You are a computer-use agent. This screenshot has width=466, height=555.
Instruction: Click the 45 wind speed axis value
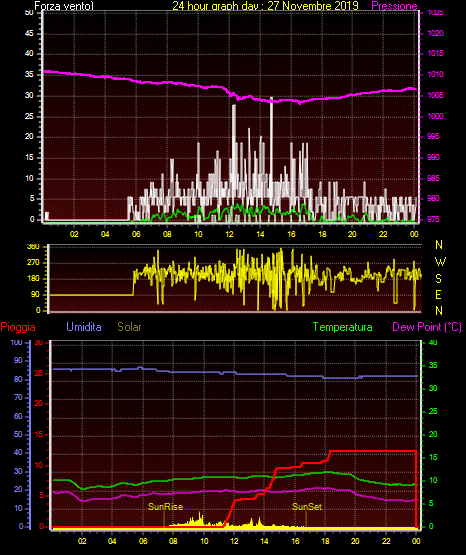coord(29,33)
